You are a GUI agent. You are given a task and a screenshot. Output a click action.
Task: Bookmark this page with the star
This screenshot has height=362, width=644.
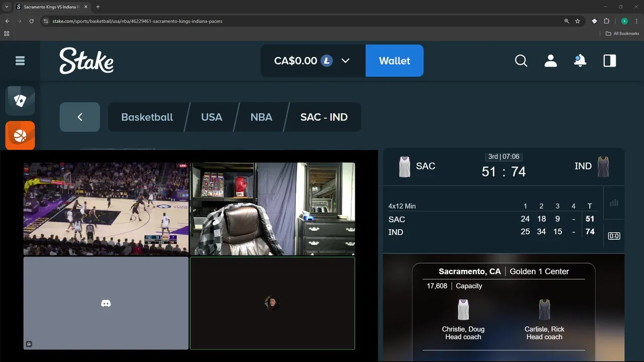tap(578, 21)
